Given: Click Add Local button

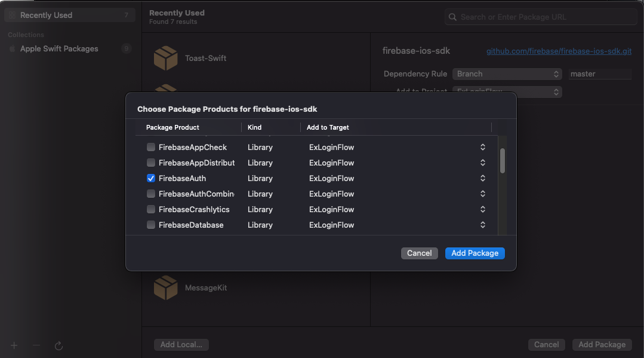Looking at the screenshot, I should coord(181,345).
